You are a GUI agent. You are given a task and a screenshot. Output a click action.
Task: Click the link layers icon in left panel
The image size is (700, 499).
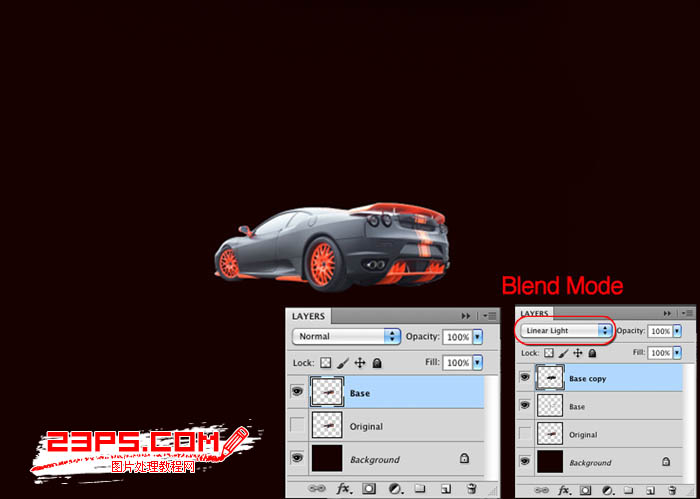(x=317, y=489)
